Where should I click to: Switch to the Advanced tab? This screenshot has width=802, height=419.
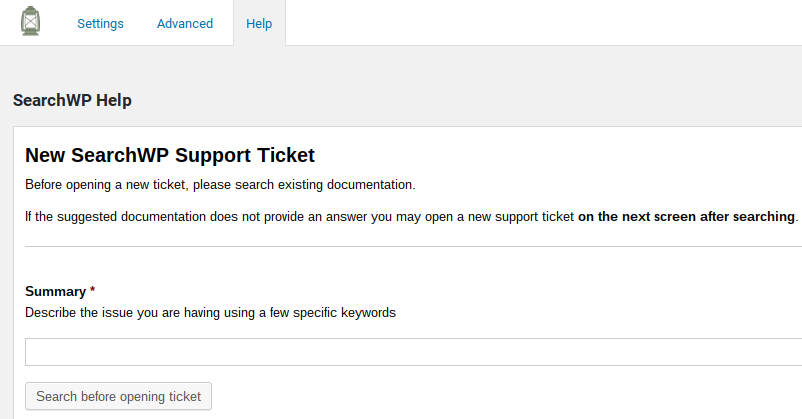[x=185, y=24]
